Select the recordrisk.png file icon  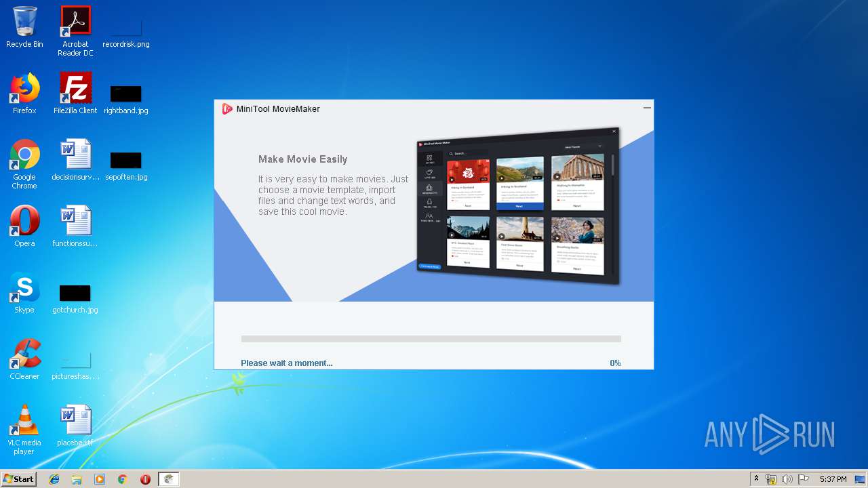coord(126,27)
